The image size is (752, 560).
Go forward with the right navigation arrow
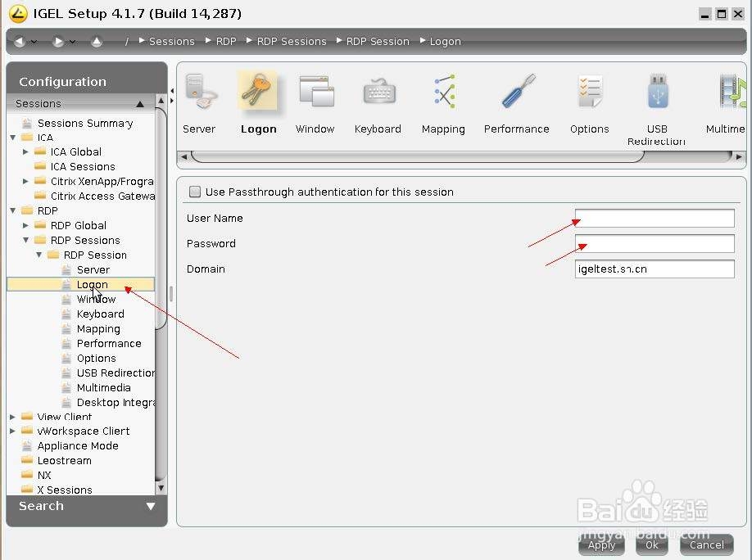tap(58, 42)
